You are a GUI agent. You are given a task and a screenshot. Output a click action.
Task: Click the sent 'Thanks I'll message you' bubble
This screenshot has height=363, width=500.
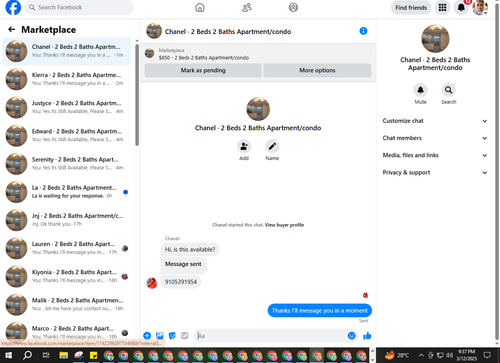[320, 311]
